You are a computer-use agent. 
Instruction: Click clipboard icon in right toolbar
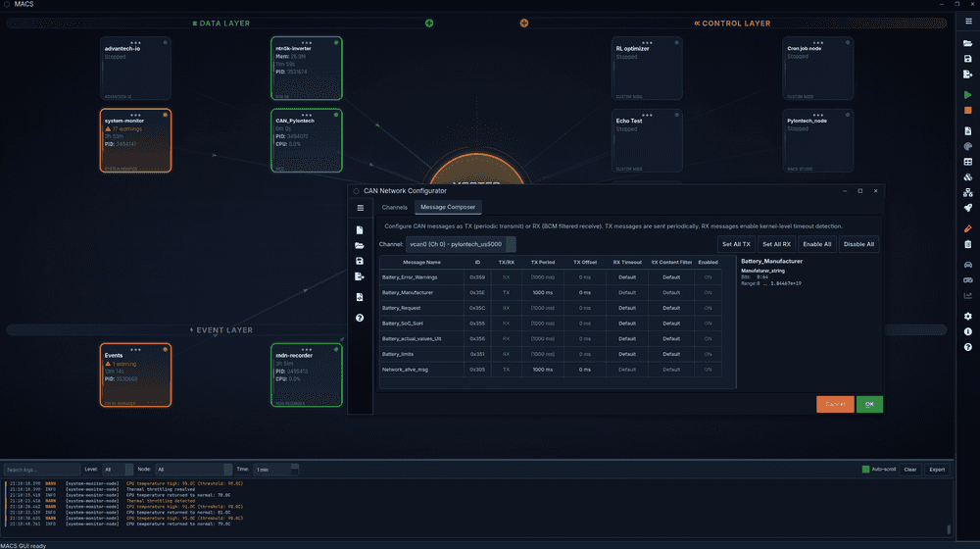968,244
